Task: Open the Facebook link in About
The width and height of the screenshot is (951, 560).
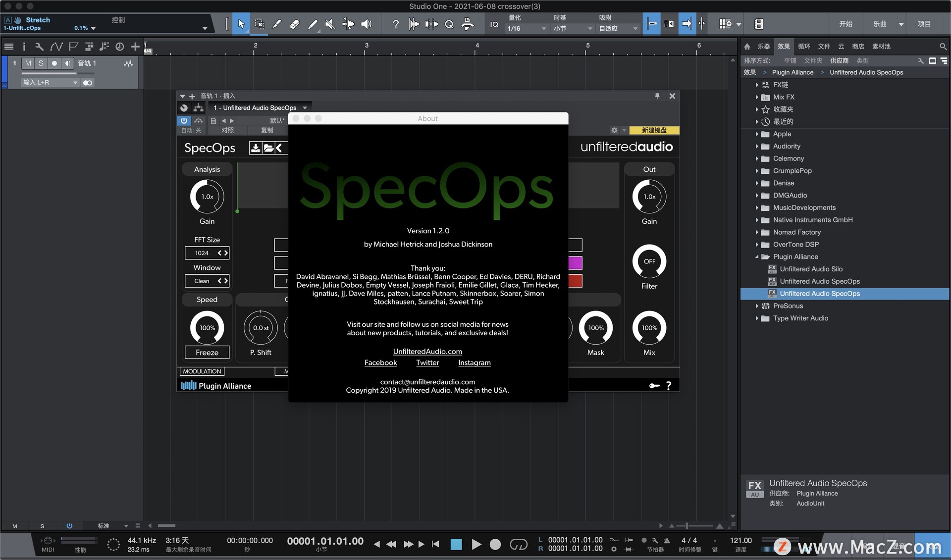Action: (380, 363)
